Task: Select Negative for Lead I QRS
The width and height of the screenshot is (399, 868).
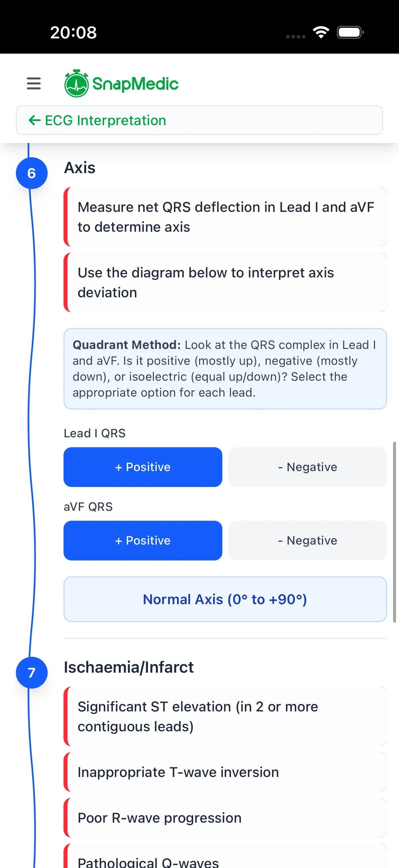Action: tap(307, 467)
